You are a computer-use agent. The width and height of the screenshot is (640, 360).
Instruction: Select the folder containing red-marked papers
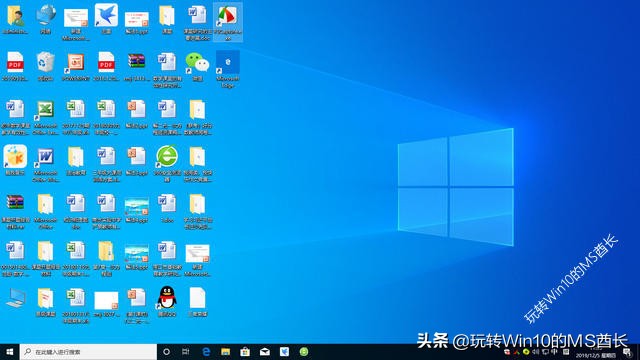(x=45, y=301)
